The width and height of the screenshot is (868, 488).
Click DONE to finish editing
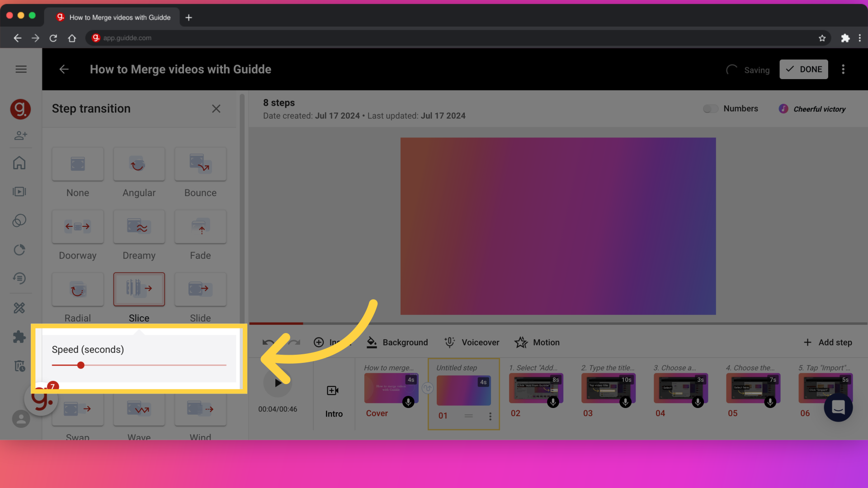coord(804,69)
